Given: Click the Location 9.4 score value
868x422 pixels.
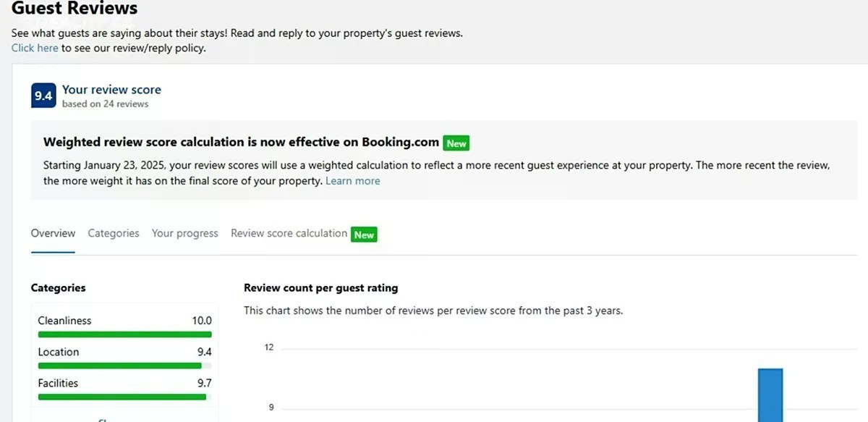Looking at the screenshot, I should [x=204, y=352].
